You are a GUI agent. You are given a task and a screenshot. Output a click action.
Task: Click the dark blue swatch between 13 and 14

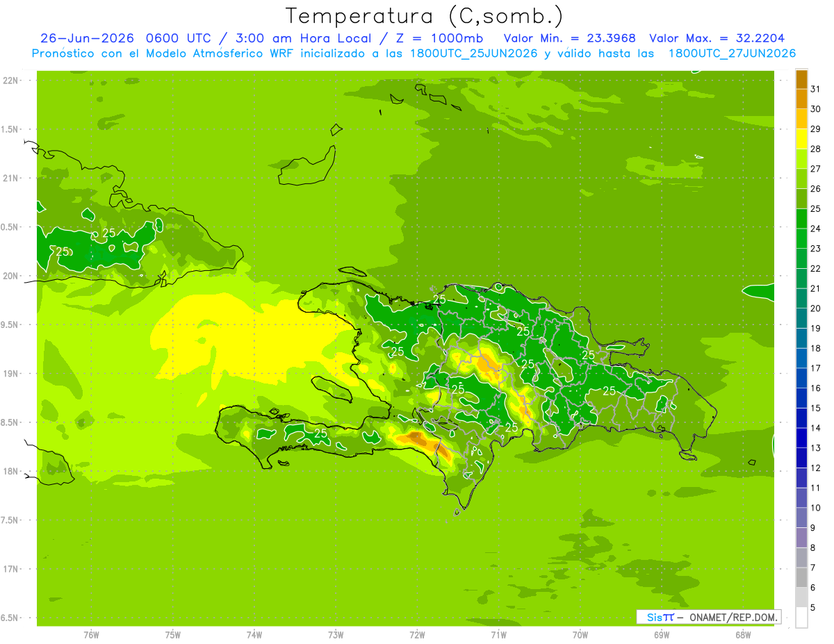(801, 438)
